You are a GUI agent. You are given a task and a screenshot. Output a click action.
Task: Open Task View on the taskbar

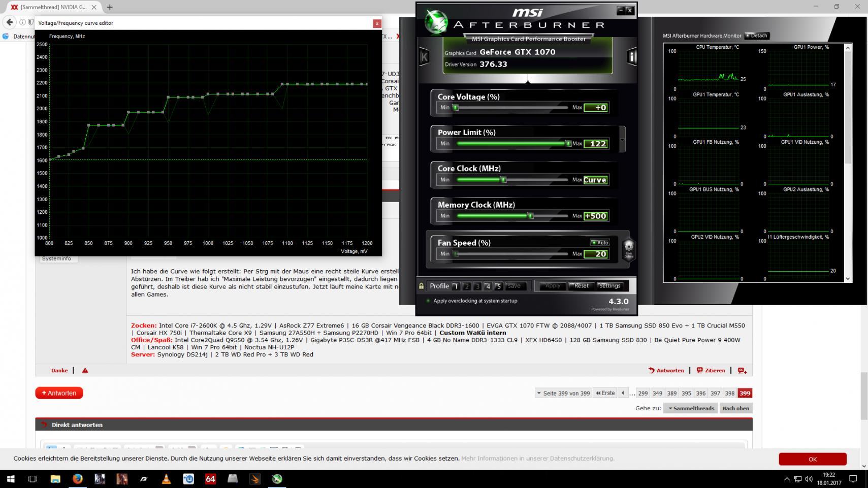tap(33, 479)
